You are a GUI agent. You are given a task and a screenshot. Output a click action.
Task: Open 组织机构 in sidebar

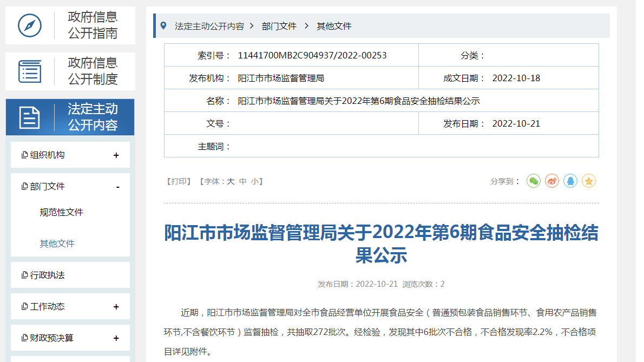(47, 155)
